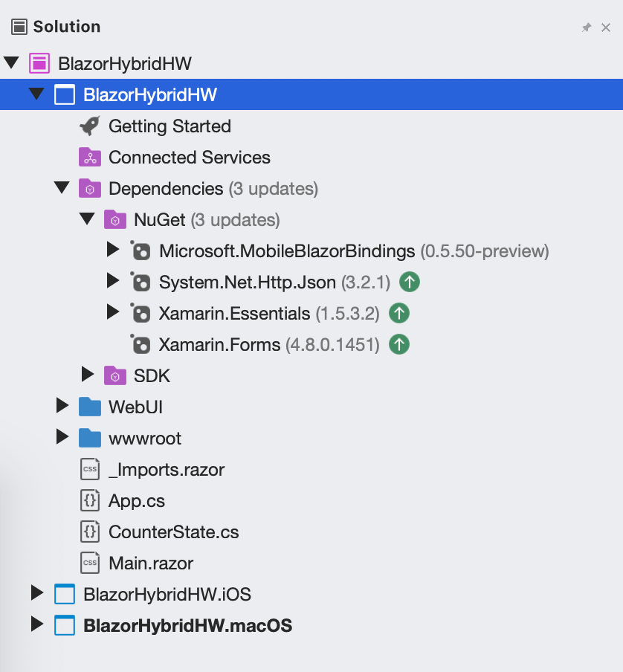This screenshot has height=672, width=623.
Task: Select Connected Services label
Action: (x=190, y=158)
